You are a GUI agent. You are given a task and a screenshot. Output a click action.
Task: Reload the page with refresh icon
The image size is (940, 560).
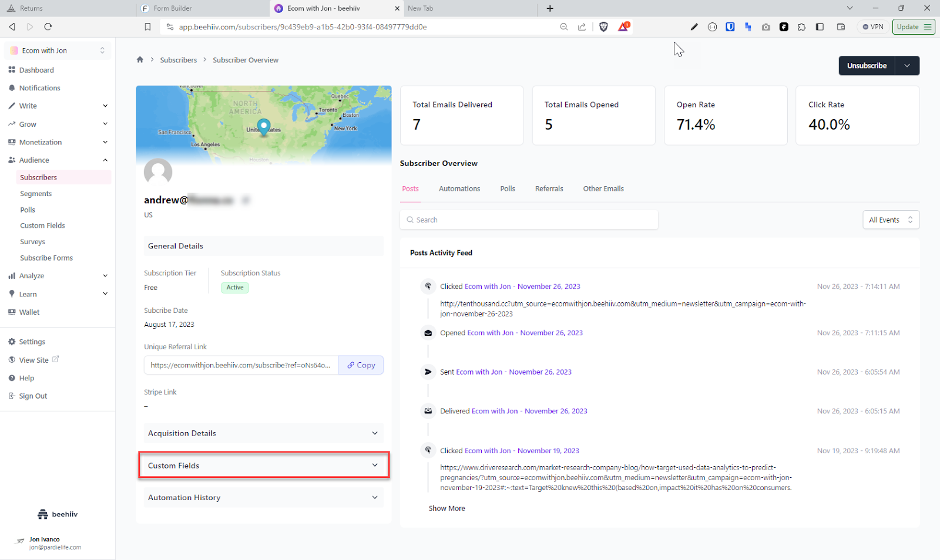[48, 27]
